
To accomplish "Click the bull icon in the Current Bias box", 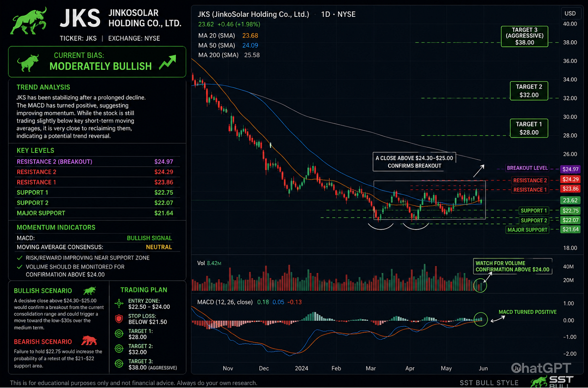I will [x=28, y=62].
